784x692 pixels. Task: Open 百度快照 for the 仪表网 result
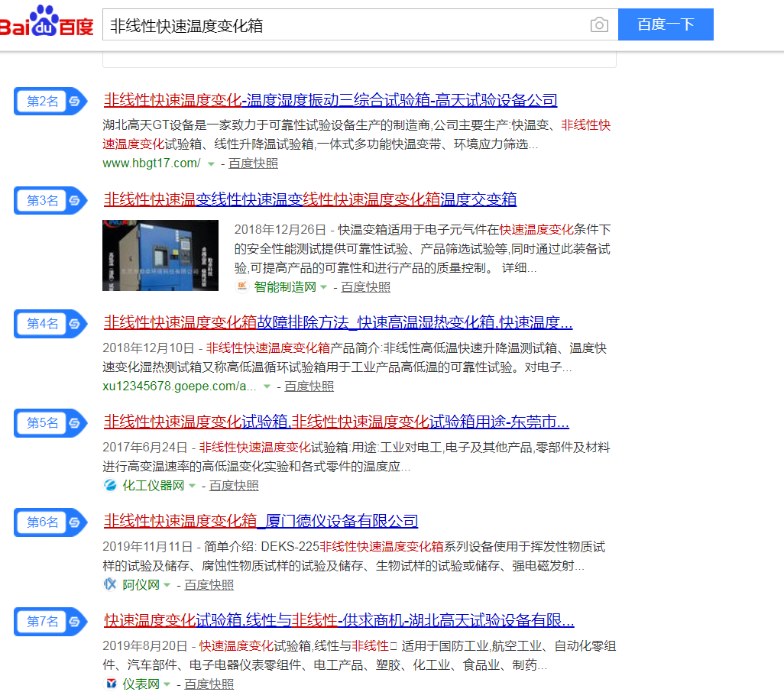click(209, 684)
